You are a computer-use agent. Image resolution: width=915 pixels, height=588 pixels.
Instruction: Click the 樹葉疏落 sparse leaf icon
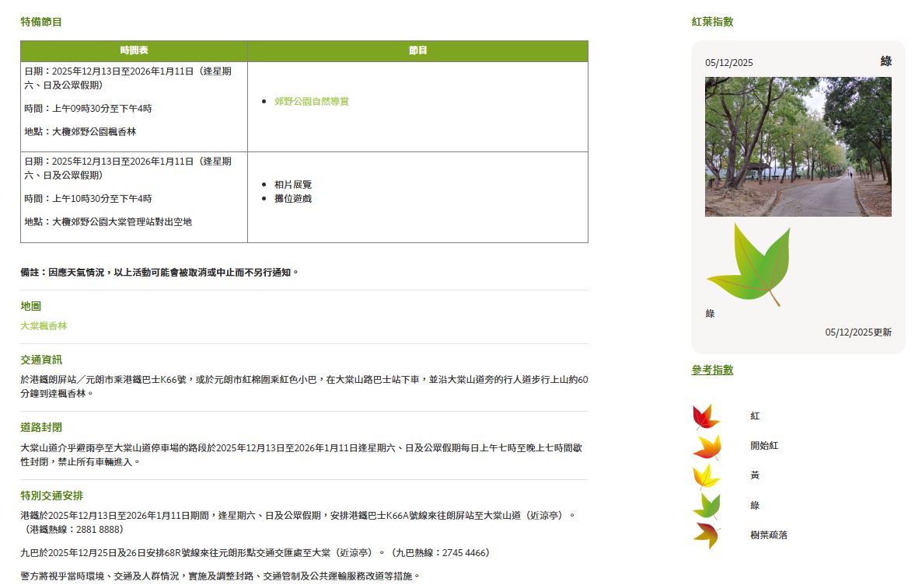[706, 535]
